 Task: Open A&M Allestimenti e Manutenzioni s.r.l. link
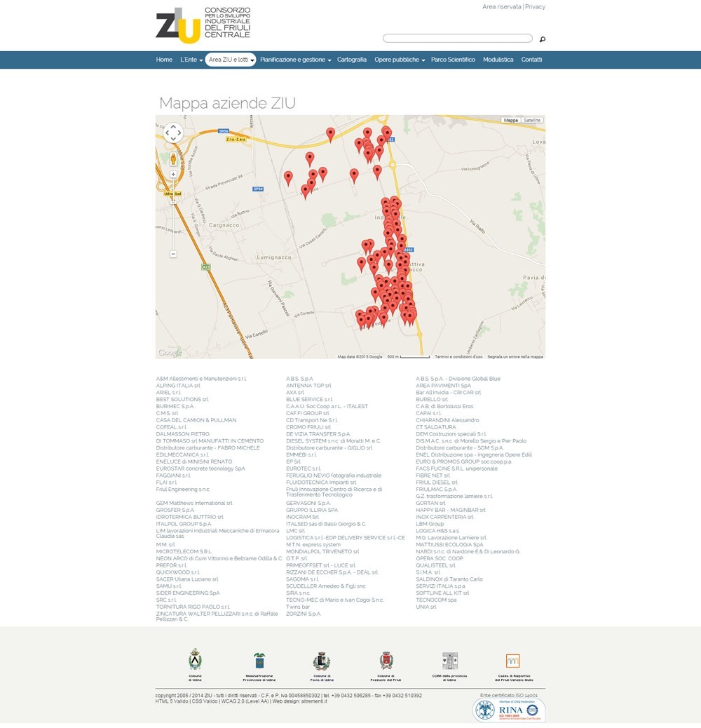click(201, 379)
